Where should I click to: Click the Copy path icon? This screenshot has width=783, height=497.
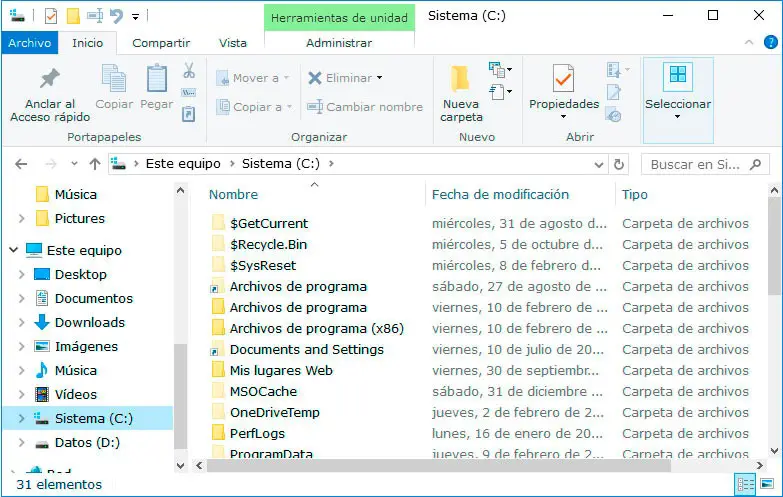[189, 93]
